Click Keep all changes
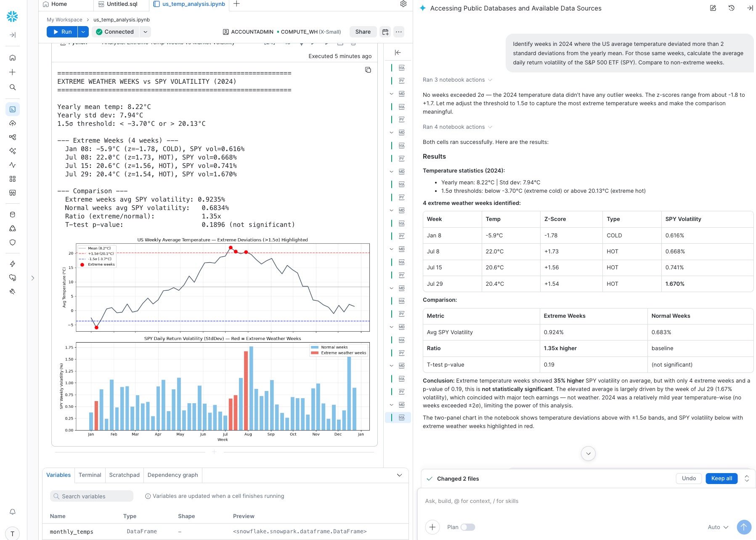Screen dimensions: 756x540 click(722, 478)
